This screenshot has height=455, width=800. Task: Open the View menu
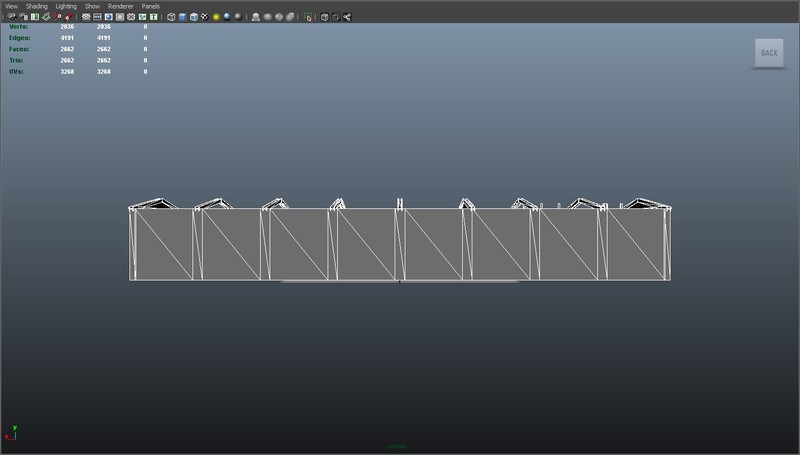click(11, 6)
